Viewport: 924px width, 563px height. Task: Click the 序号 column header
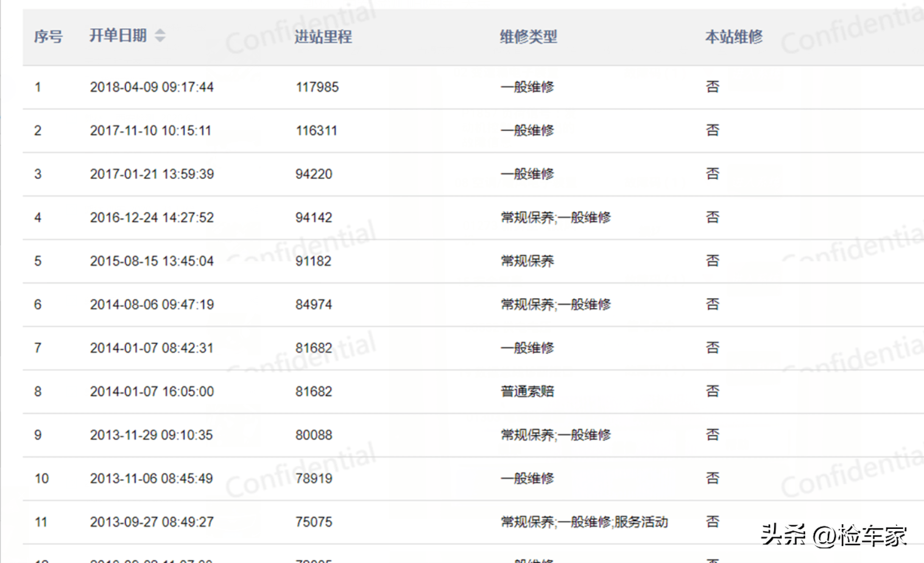click(x=48, y=37)
